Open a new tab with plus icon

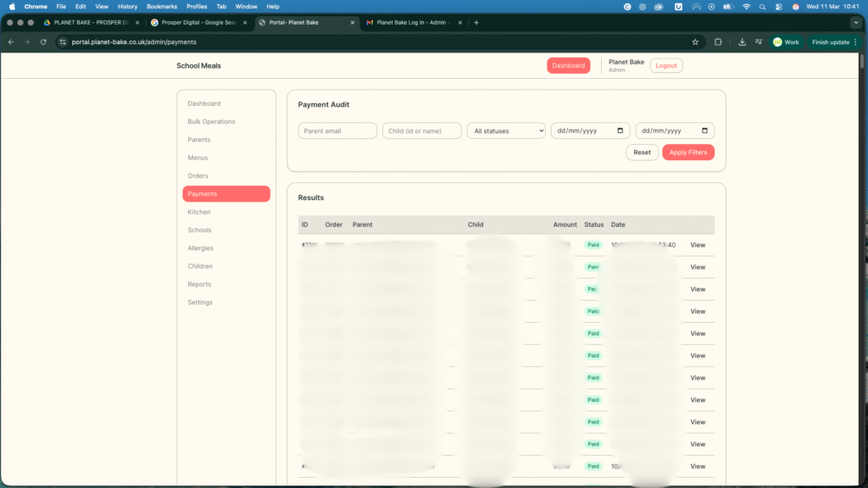pos(476,23)
